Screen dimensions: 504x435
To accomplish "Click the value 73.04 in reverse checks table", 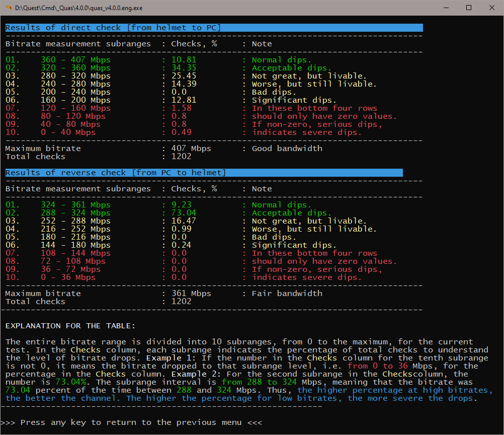I will point(184,213).
